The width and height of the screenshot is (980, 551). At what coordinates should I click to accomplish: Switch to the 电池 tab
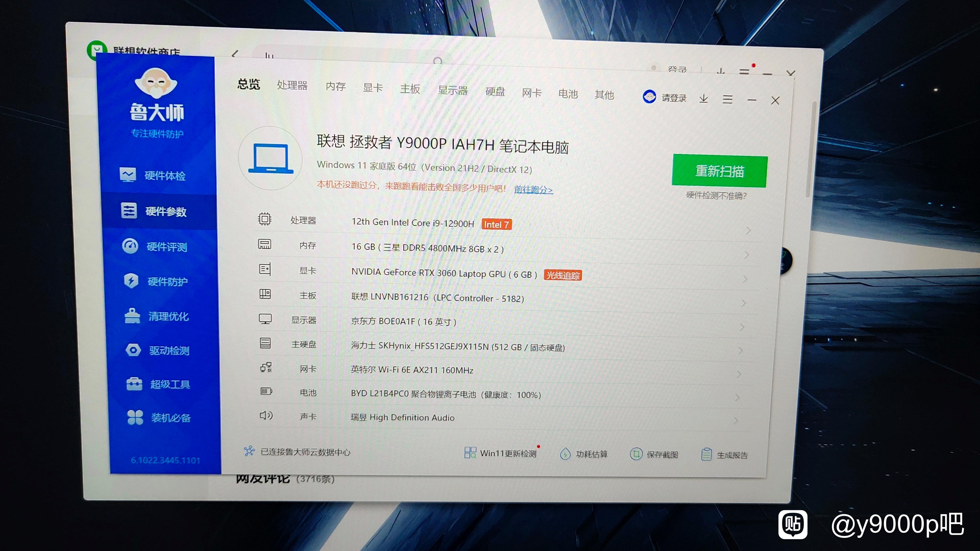coord(568,94)
